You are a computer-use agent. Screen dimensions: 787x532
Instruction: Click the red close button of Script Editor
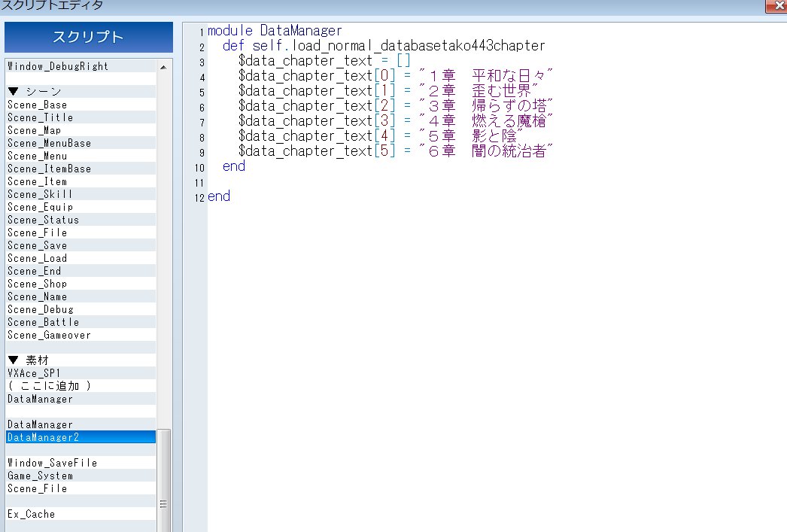[x=775, y=6]
